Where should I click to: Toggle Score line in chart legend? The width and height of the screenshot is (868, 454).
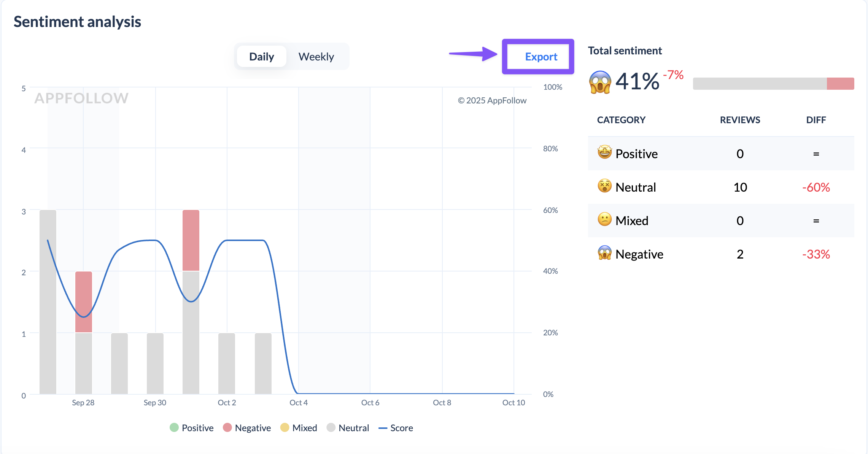396,428
